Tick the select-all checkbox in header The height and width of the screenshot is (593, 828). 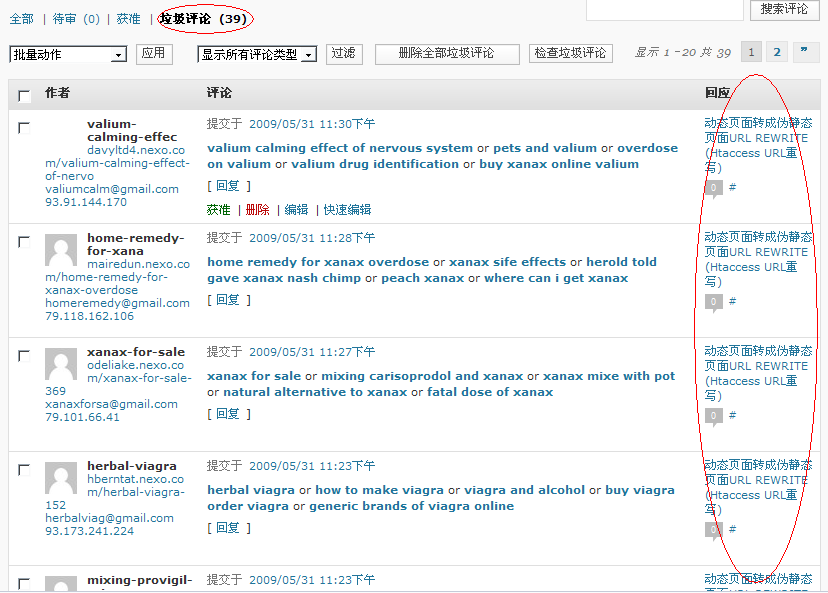click(x=24, y=96)
